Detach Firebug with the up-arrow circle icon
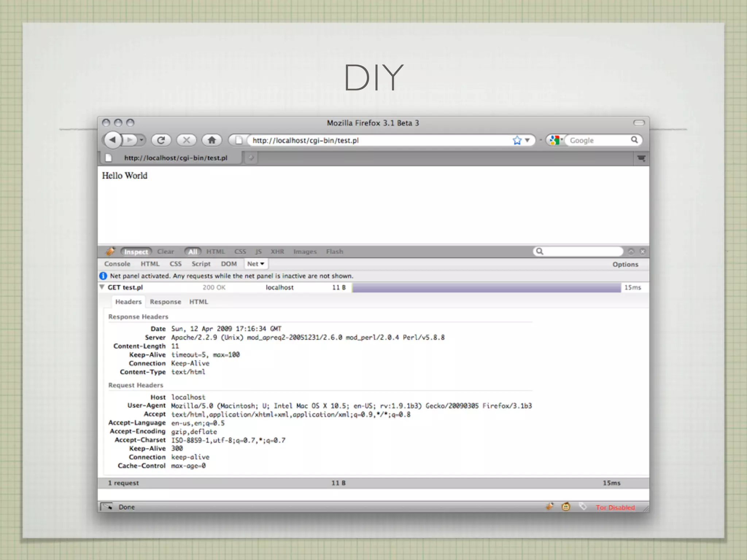 pos(631,252)
